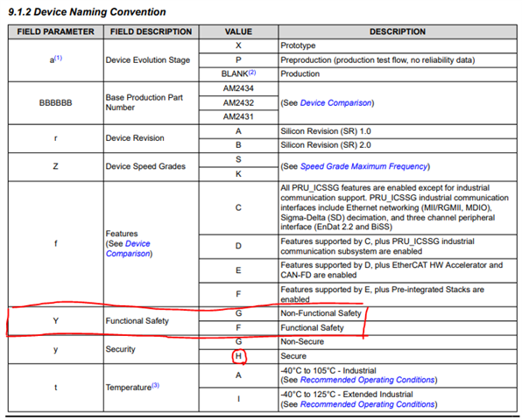The width and height of the screenshot is (522, 420).
Task: Select the AM2432 part number
Action: tap(238, 102)
